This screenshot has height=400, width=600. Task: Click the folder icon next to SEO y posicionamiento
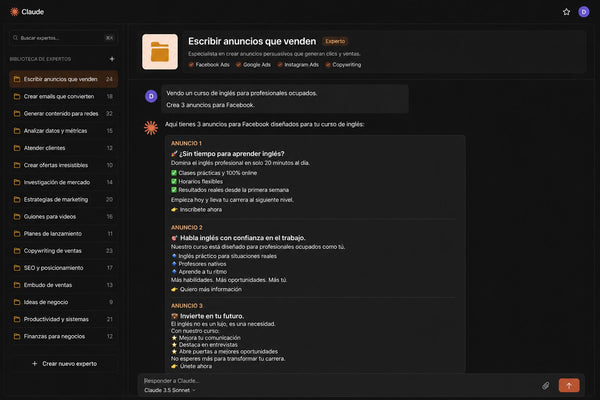[x=17, y=268]
